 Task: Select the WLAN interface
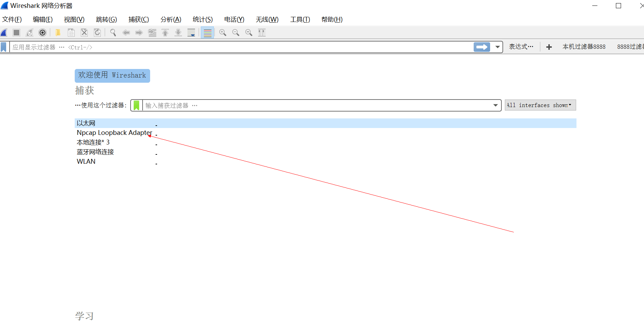[326, 162]
